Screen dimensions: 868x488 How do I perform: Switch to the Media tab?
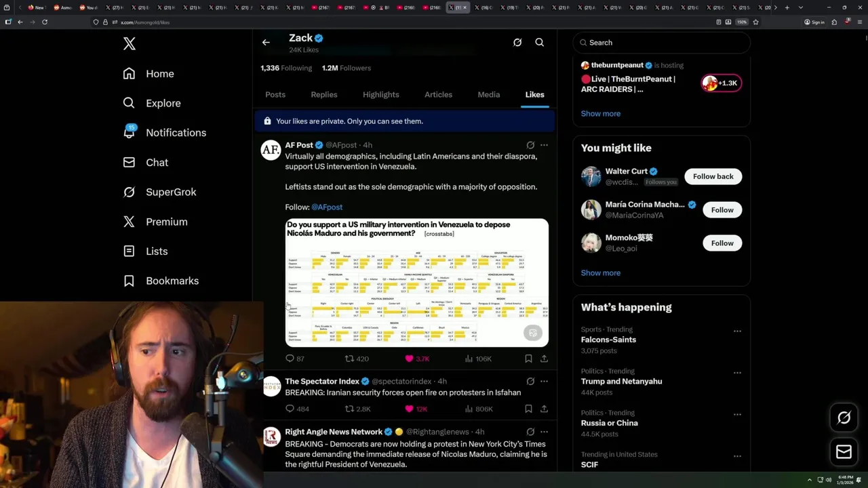click(489, 95)
